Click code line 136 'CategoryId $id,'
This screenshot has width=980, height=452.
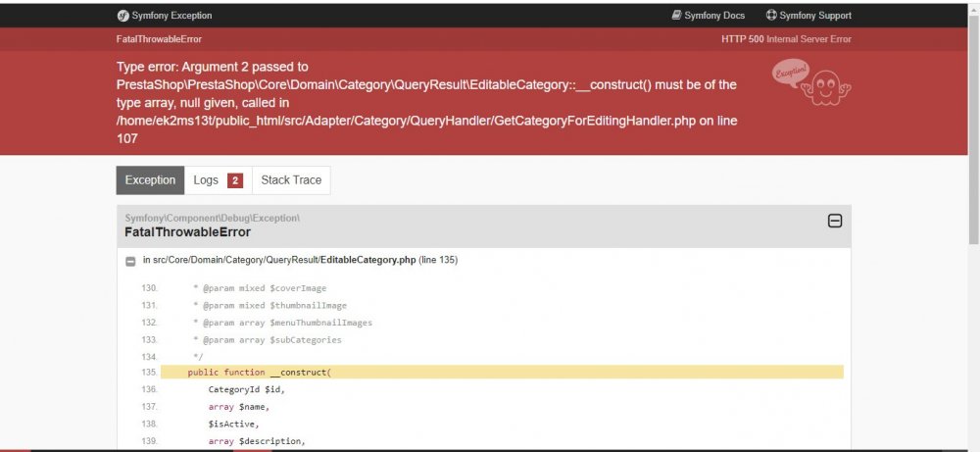tap(247, 389)
